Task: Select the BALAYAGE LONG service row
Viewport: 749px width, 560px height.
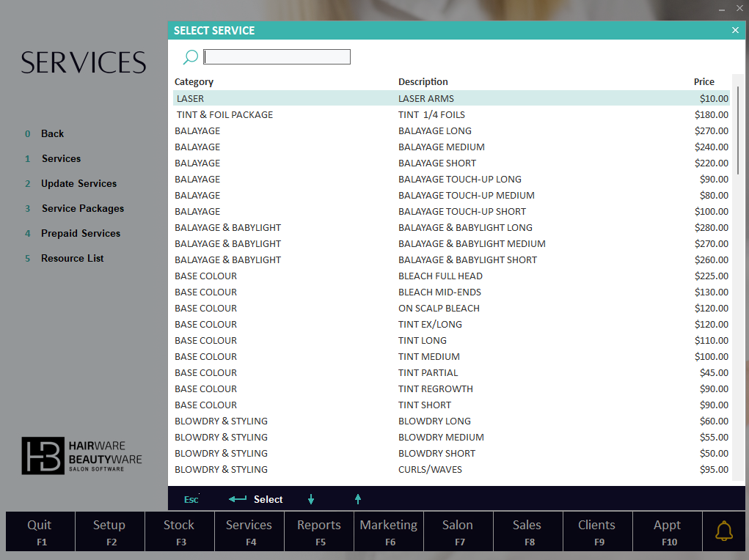Action: 434,130
